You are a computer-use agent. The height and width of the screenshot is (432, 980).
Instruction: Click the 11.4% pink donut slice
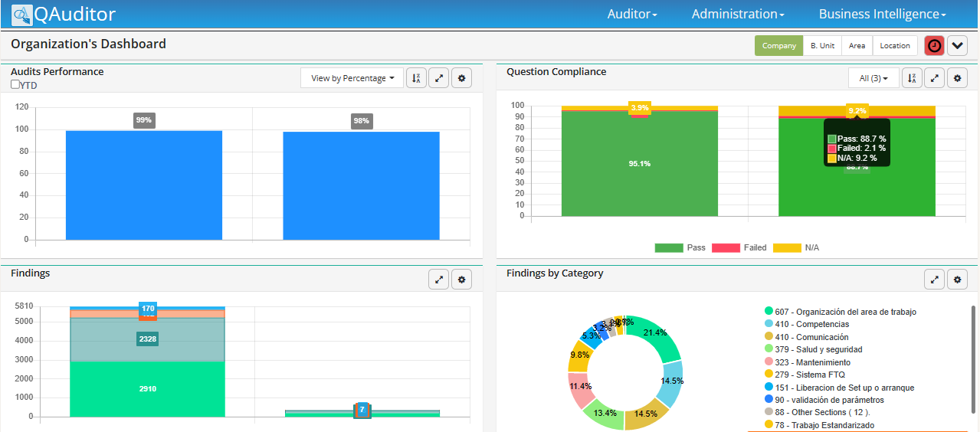(579, 390)
